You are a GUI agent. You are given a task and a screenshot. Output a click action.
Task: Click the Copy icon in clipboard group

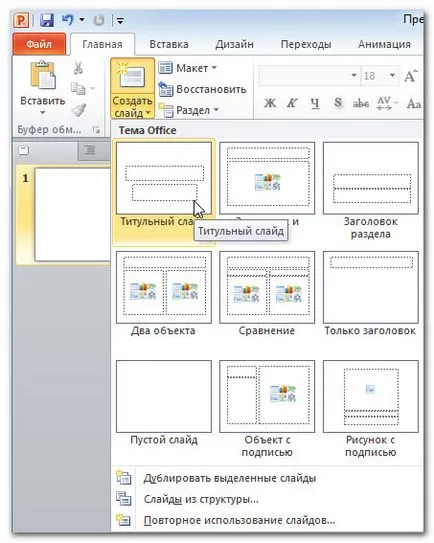(x=78, y=89)
